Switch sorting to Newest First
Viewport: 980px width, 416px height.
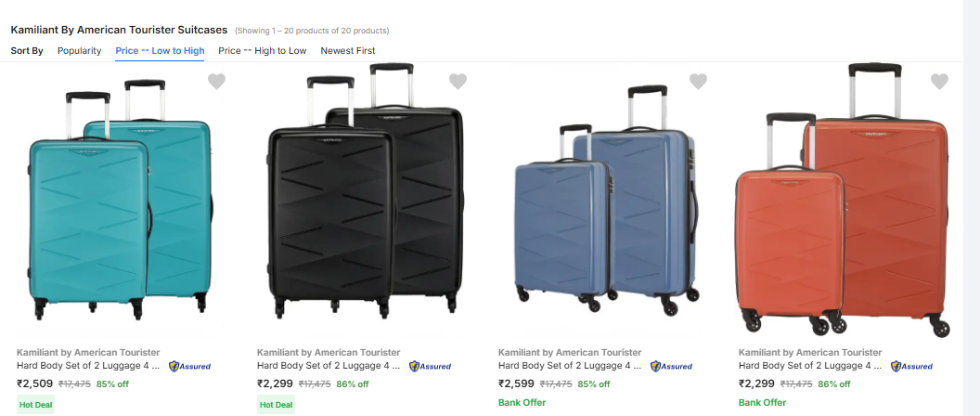(x=348, y=50)
